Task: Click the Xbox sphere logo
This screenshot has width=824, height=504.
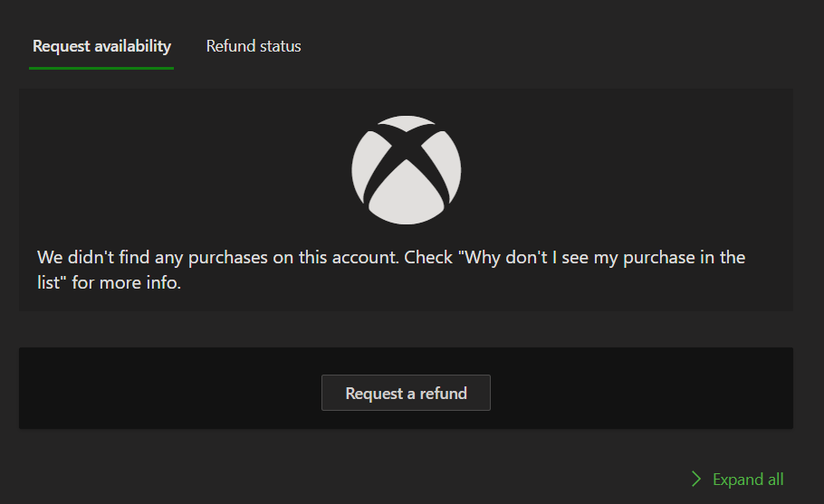Action: pyautogui.click(x=407, y=170)
